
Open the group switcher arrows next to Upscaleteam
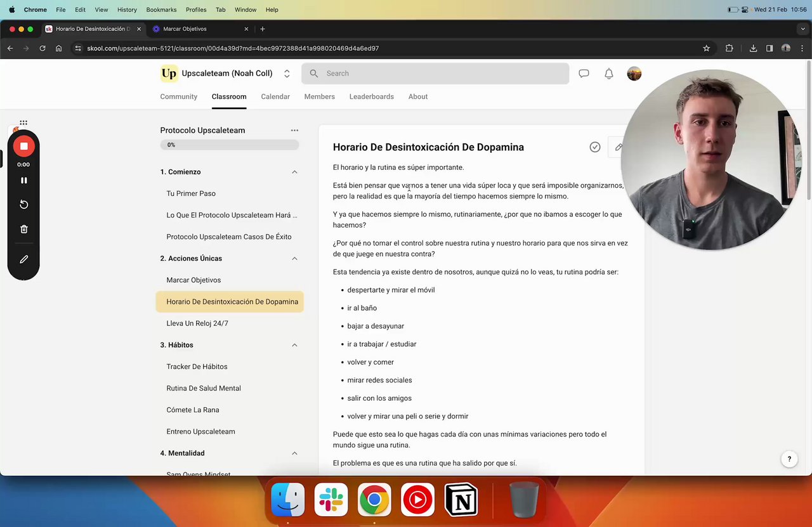[287, 74]
